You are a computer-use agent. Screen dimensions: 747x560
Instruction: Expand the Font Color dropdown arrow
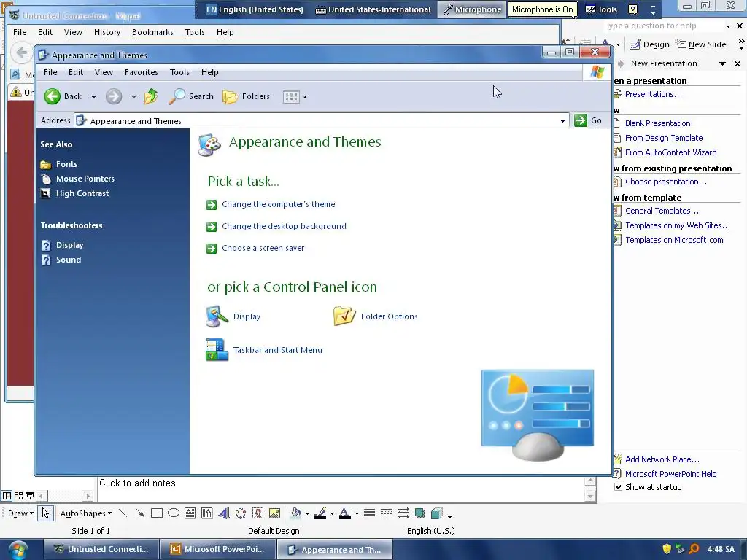click(357, 514)
